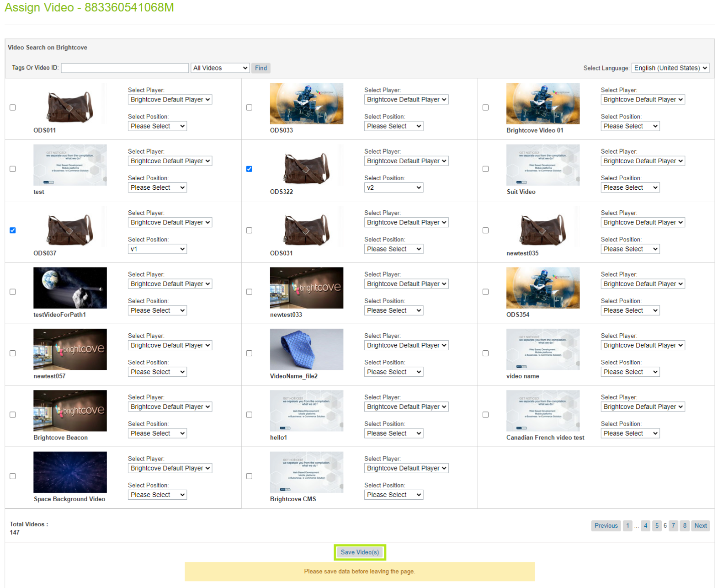Viewport: 723px width, 588px height.
Task: Open position dropdown for newtest057
Action: 157,372
